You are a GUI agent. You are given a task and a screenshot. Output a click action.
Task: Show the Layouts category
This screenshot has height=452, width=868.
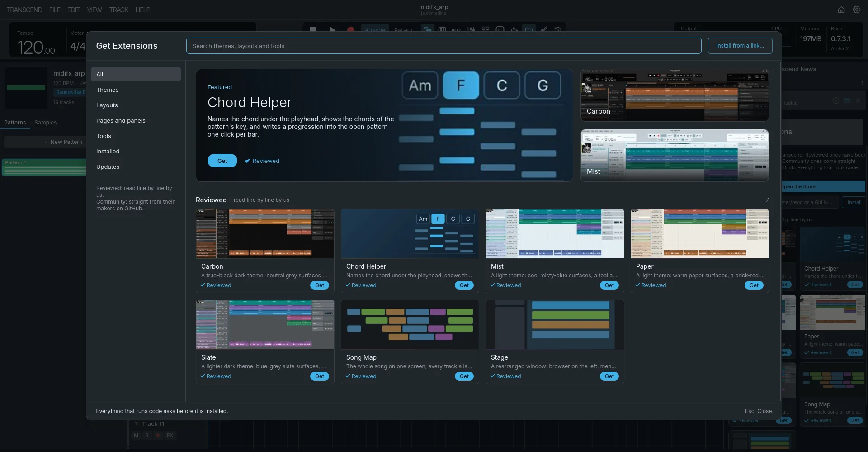[136, 105]
